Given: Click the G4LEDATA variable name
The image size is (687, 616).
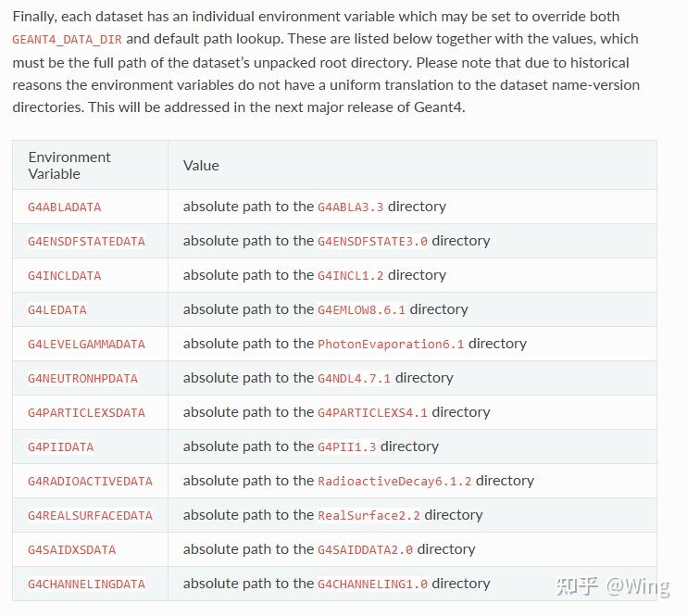Looking at the screenshot, I should [57, 309].
